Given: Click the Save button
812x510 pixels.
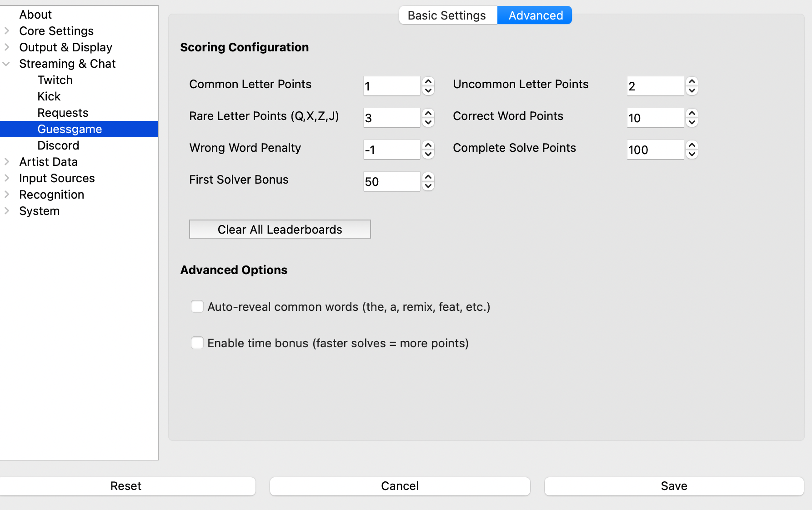Looking at the screenshot, I should (674, 486).
